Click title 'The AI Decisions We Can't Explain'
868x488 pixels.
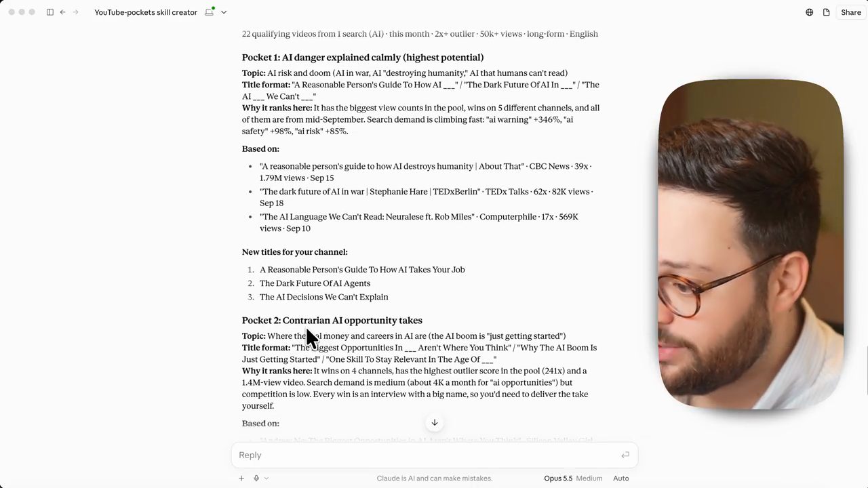[x=324, y=297]
